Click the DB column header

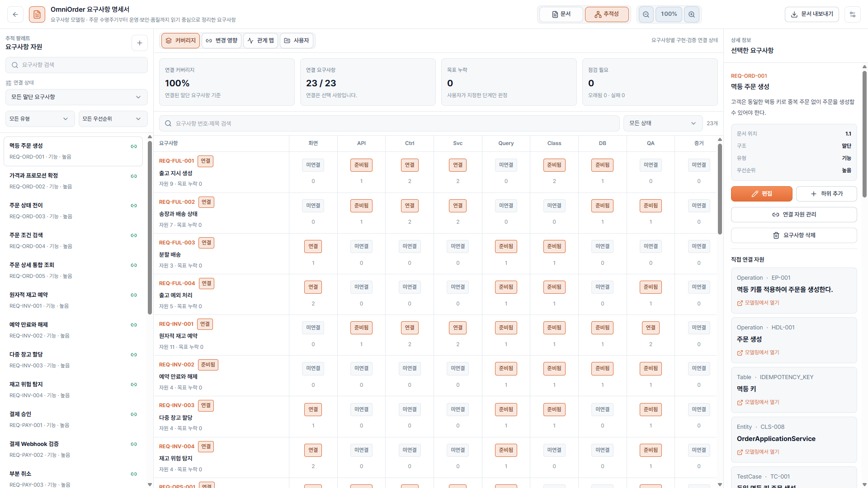click(x=603, y=143)
